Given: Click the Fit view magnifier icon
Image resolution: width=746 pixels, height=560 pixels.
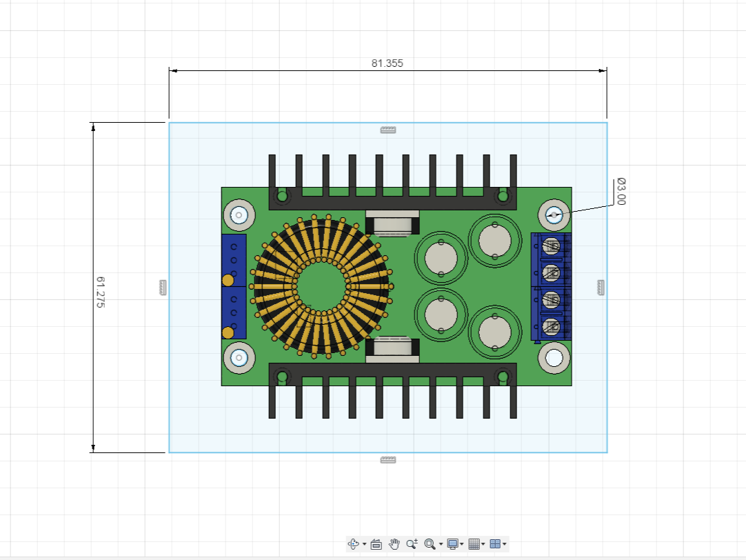Looking at the screenshot, I should tap(429, 544).
